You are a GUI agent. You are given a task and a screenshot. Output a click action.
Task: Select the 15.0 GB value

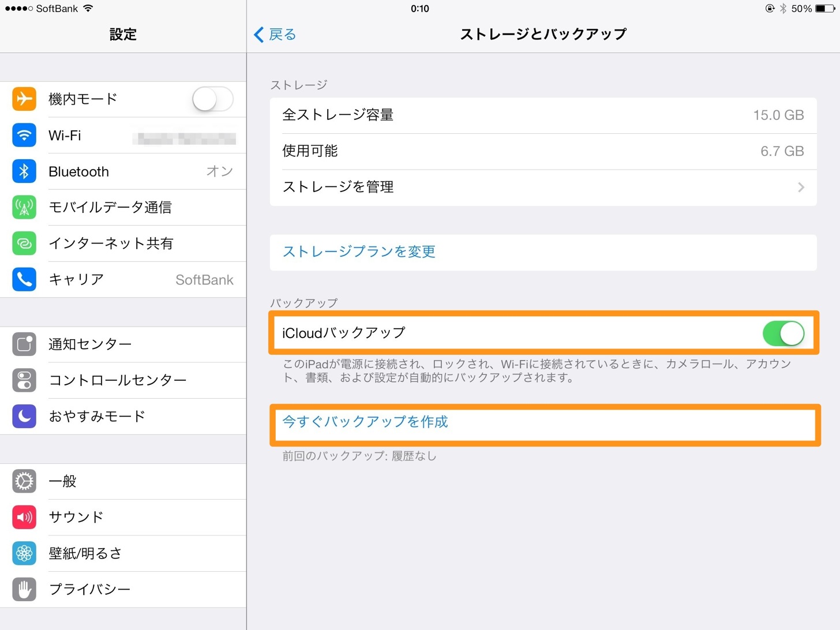click(778, 115)
